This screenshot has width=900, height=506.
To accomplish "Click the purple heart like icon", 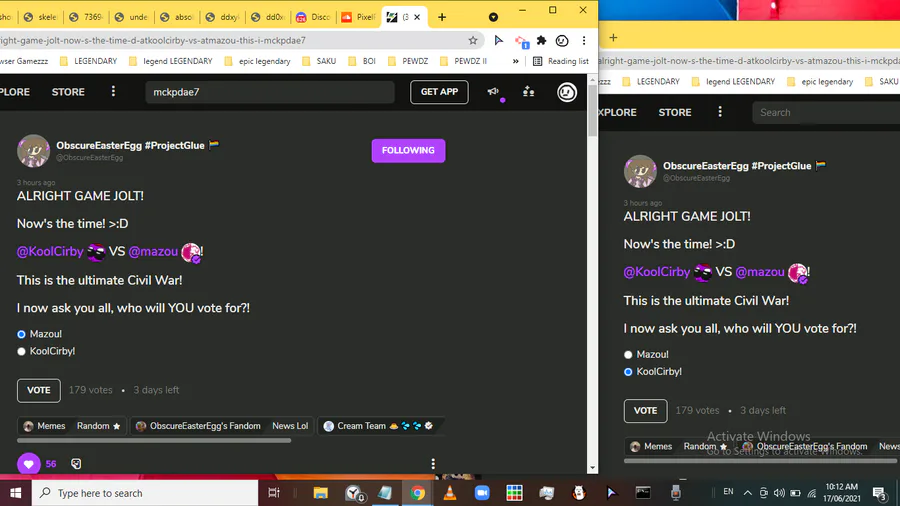I will (x=28, y=464).
